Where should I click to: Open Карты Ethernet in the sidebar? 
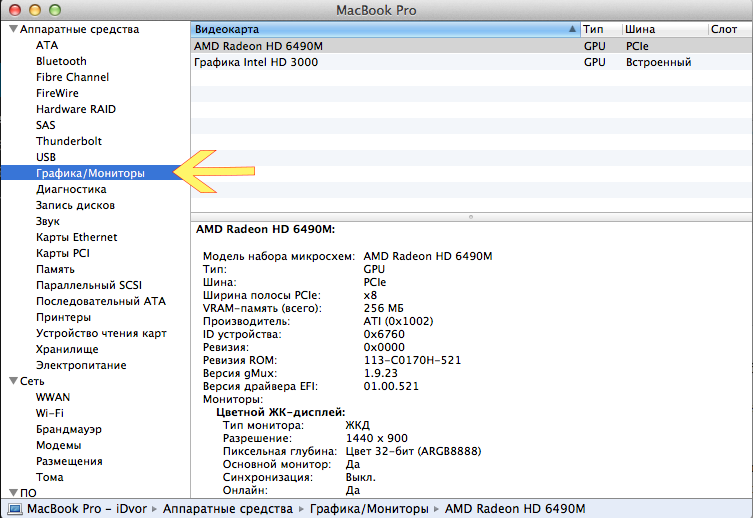click(x=76, y=237)
